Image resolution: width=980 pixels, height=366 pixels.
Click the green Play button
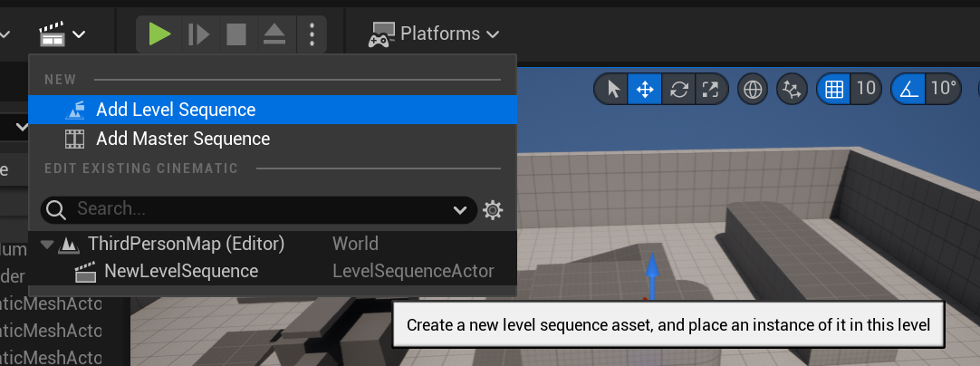[x=160, y=34]
